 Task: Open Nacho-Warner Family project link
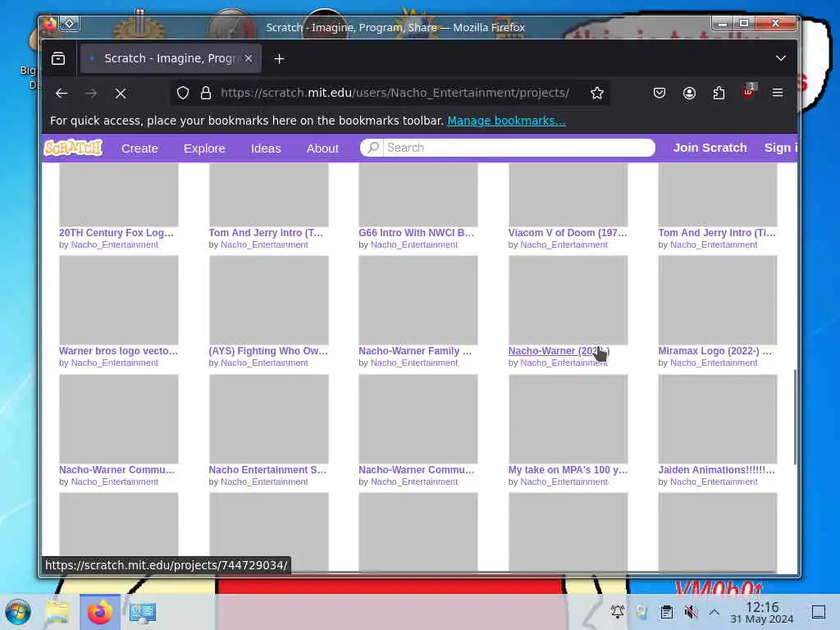(415, 351)
